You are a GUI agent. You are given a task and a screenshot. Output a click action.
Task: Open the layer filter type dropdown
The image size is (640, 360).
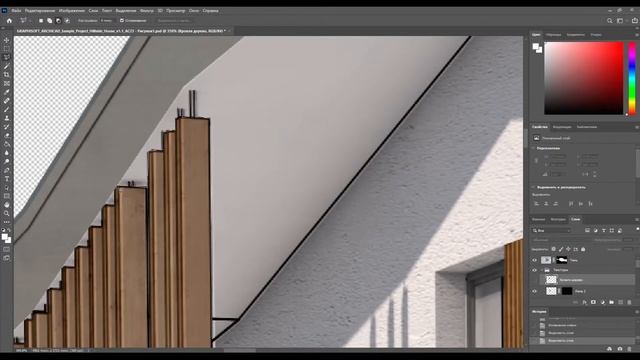[x=551, y=231]
